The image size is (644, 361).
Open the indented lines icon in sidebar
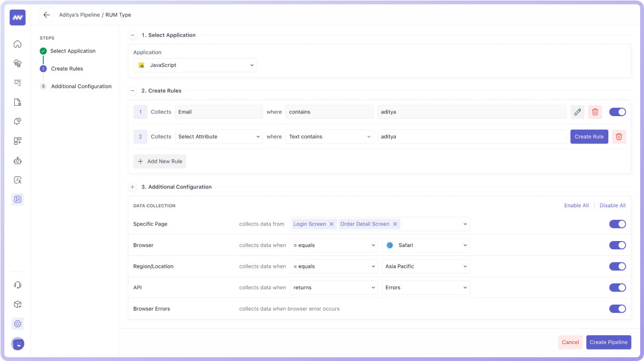coord(18,83)
